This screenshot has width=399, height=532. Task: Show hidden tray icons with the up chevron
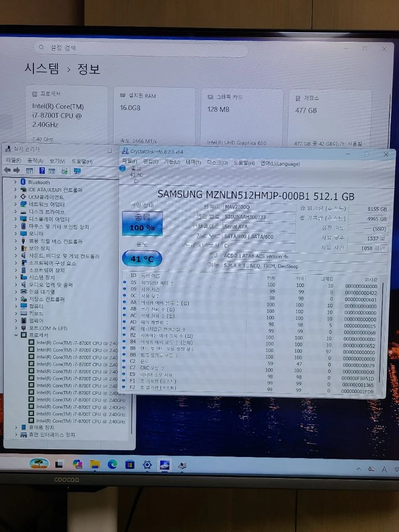coord(359,469)
